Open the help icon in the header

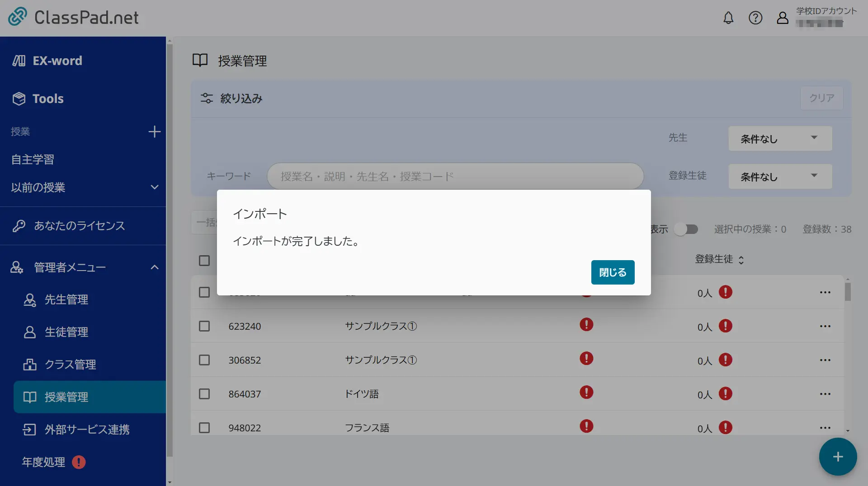coord(755,18)
